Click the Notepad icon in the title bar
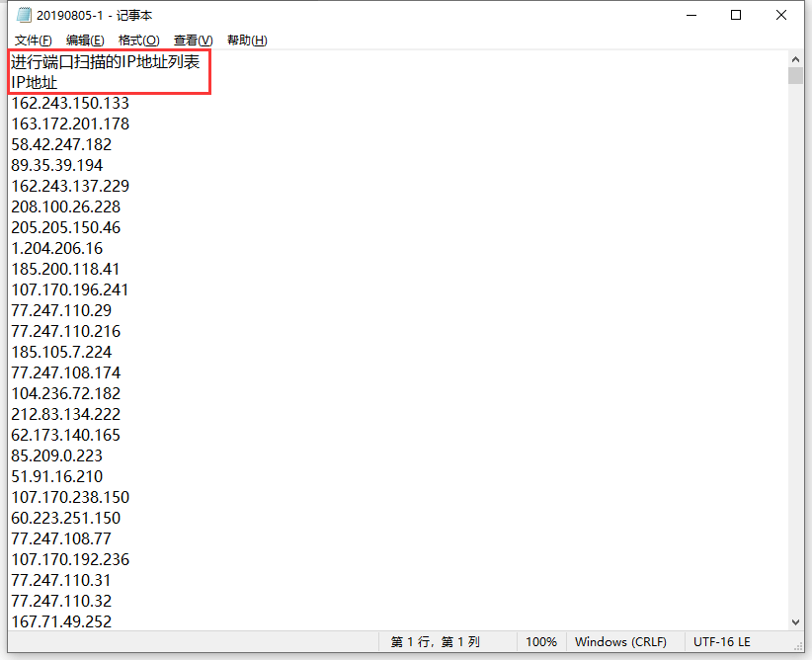 24,16
